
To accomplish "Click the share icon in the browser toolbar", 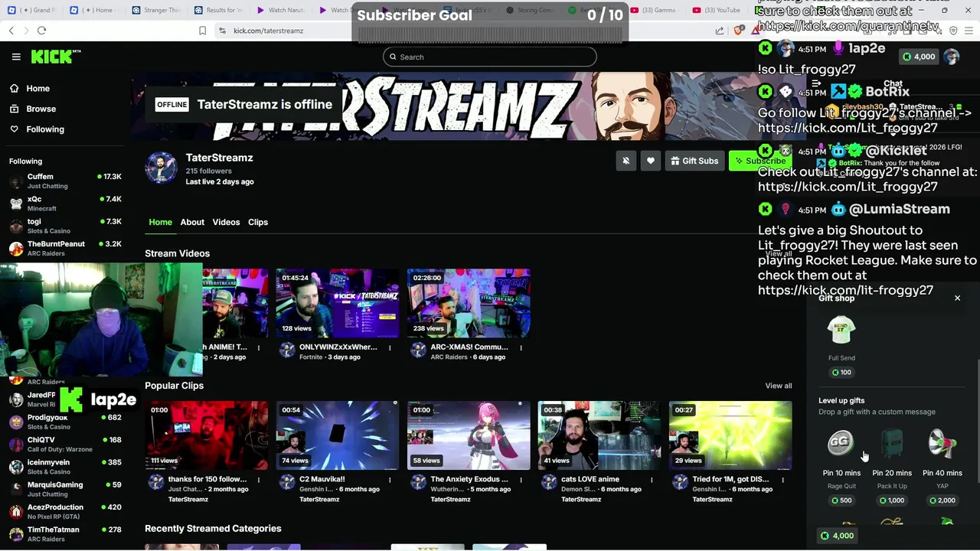I will point(720,31).
